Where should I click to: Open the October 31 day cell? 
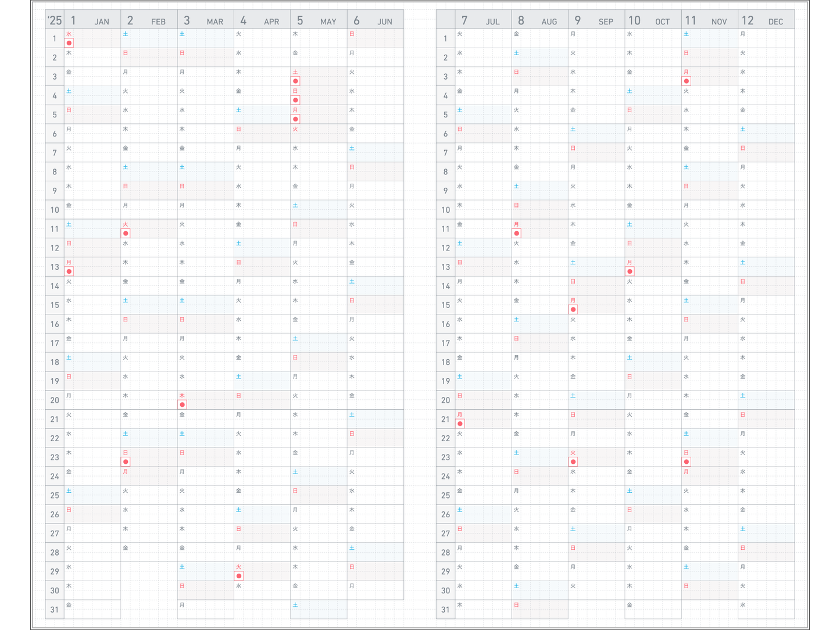(653, 609)
